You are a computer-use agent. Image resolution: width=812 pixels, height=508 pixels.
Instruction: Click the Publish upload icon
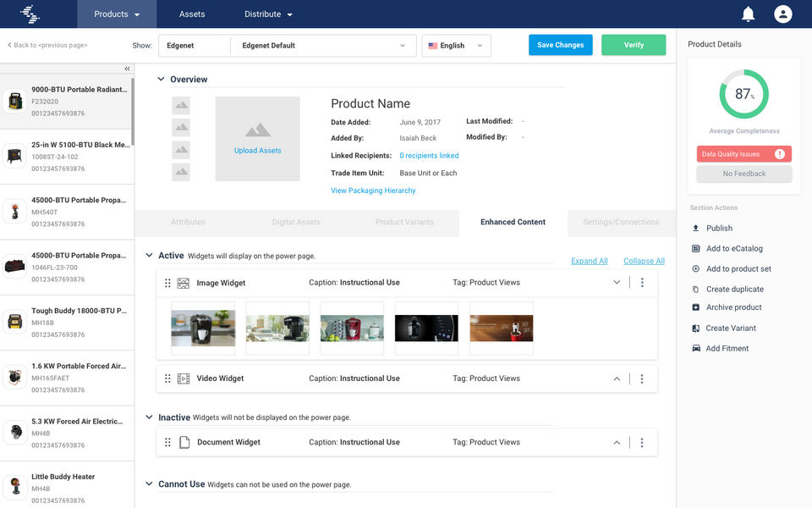pos(696,228)
